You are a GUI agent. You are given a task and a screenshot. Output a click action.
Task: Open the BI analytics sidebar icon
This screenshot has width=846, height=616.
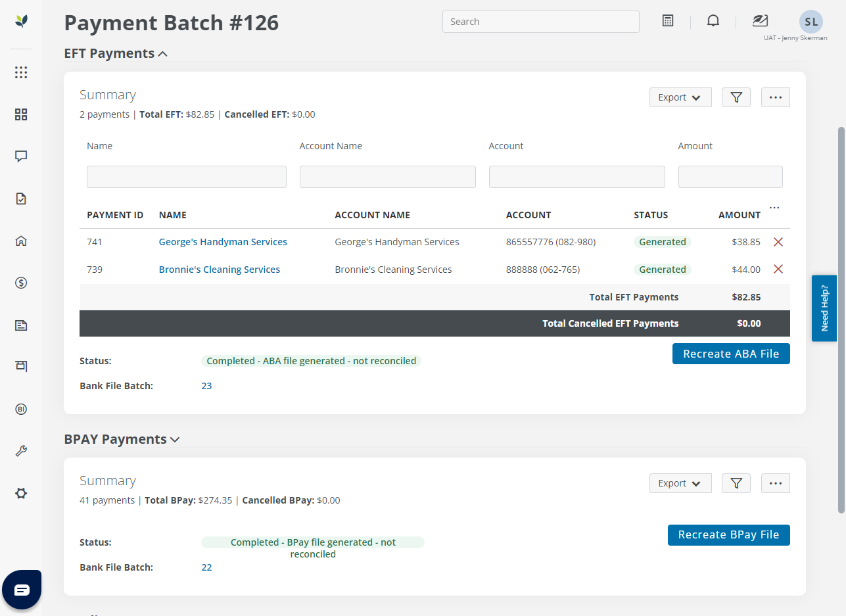(x=21, y=409)
